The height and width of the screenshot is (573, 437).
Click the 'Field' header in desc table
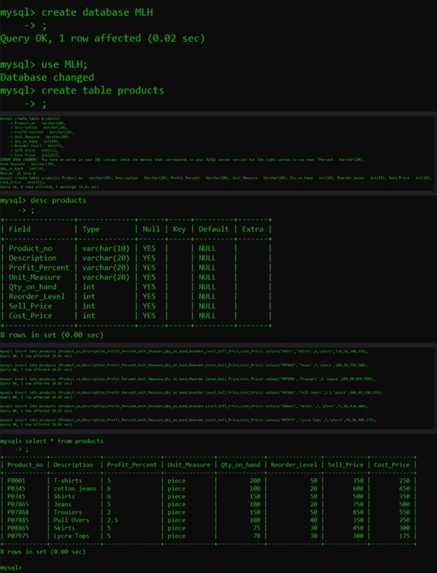[x=20, y=229]
